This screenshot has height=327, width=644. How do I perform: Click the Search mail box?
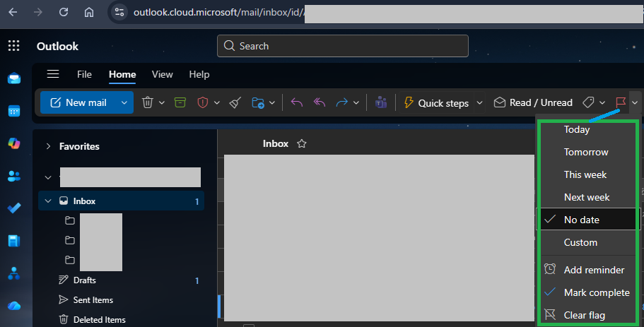tap(343, 46)
